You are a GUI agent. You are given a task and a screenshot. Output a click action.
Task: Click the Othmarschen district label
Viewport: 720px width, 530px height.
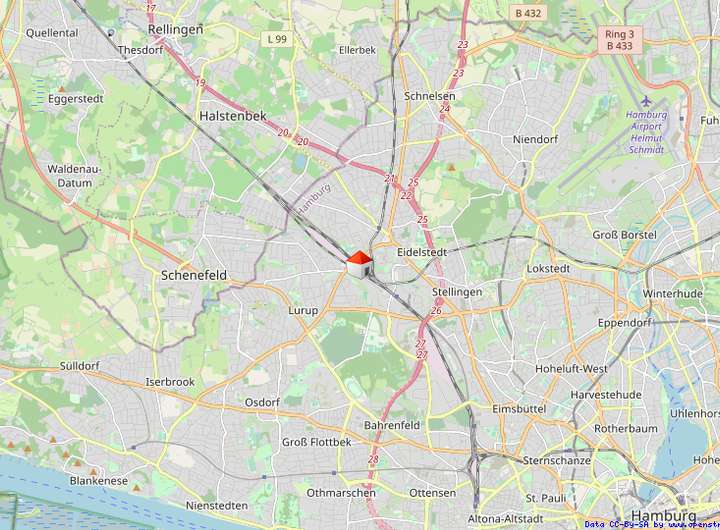pyautogui.click(x=341, y=493)
